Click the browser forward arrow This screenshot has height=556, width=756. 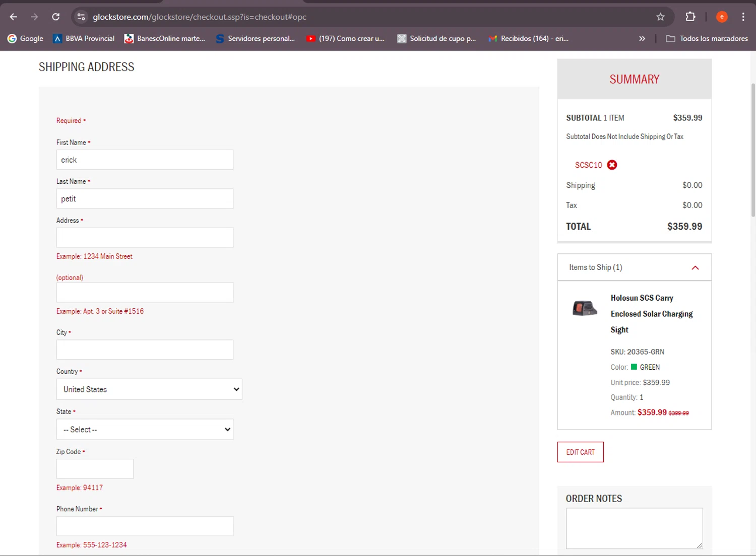point(34,17)
